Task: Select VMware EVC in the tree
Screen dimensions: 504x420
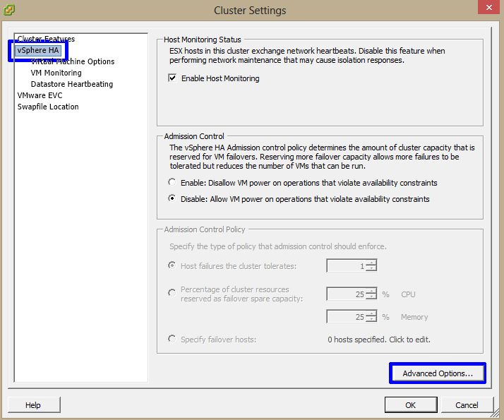Action: tap(40, 95)
